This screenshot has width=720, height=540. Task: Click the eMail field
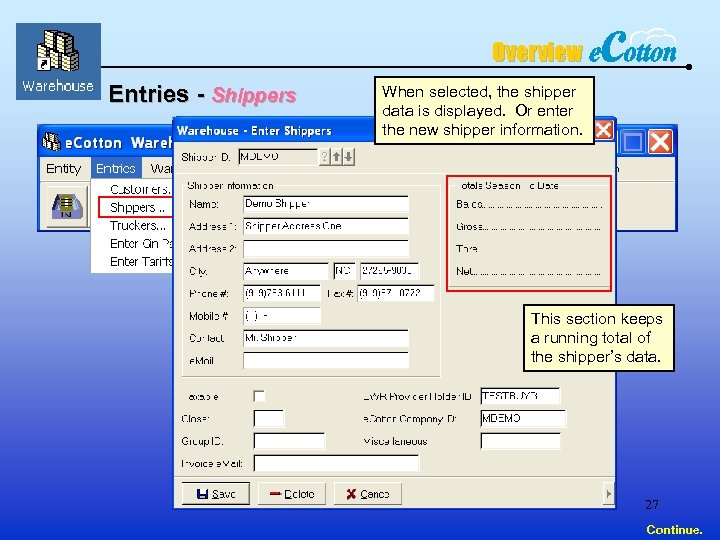click(326, 361)
